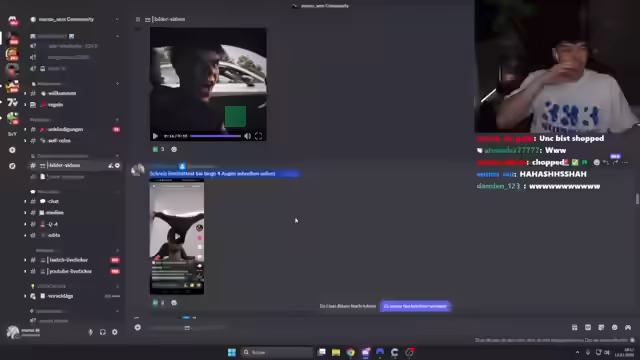Mute microphone in Discord user panel
The width and height of the screenshot is (640, 360).
[90, 332]
